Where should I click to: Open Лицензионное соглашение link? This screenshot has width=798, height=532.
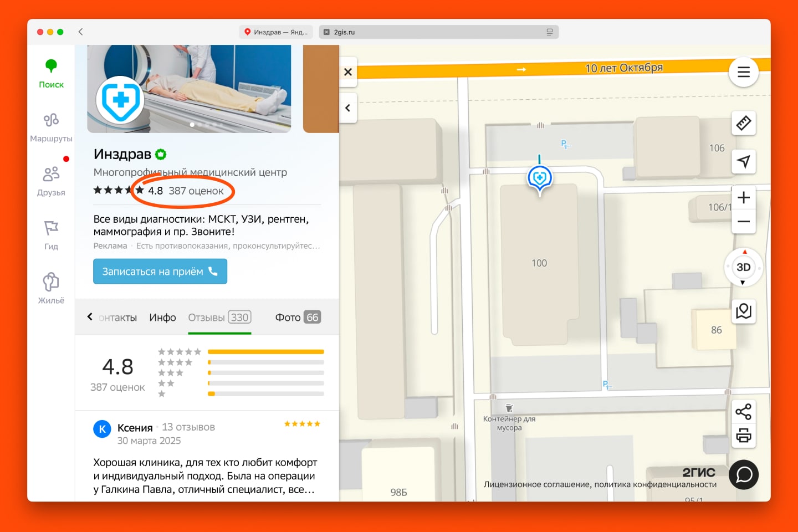coord(536,484)
